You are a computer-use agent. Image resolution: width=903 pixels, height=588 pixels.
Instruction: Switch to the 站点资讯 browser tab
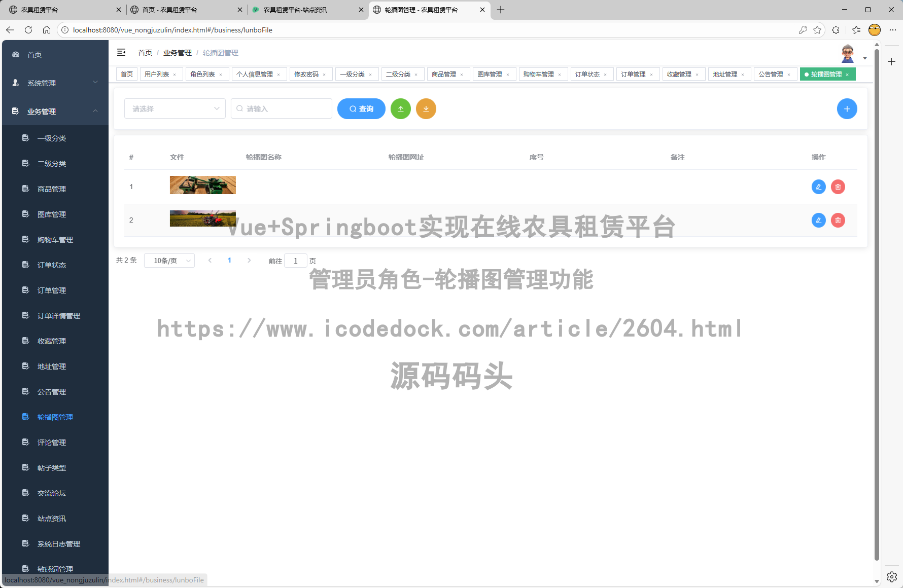tap(296, 9)
